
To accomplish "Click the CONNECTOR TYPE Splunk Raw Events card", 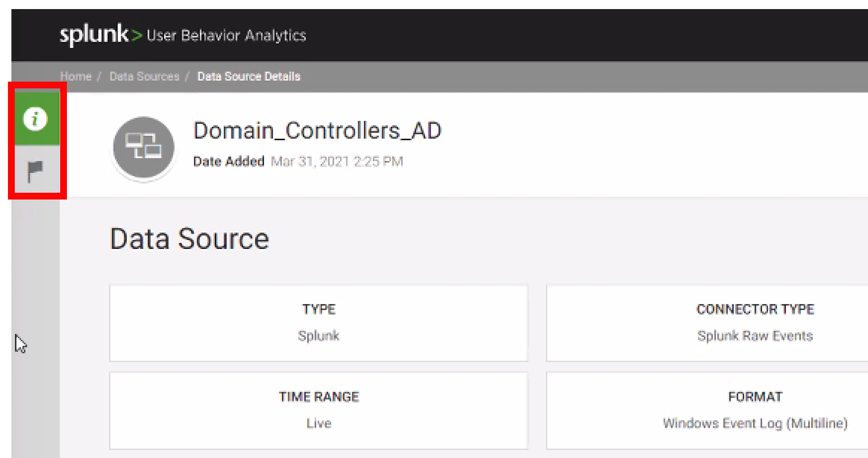I will click(x=755, y=323).
